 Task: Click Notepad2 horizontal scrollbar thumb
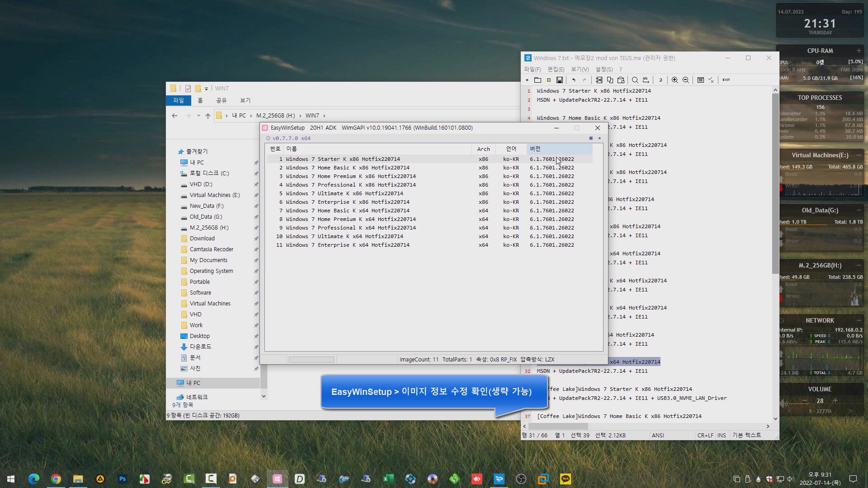pos(558,427)
